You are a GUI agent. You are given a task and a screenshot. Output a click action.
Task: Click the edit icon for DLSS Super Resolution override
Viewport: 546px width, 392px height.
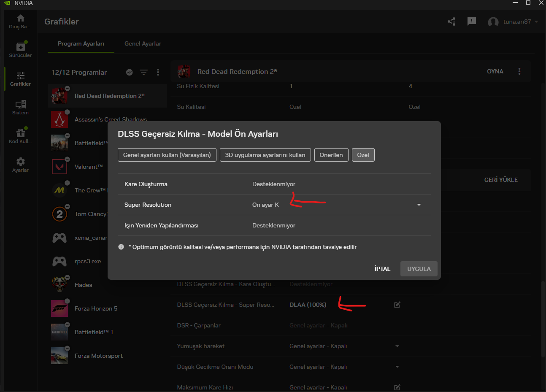pyautogui.click(x=397, y=305)
